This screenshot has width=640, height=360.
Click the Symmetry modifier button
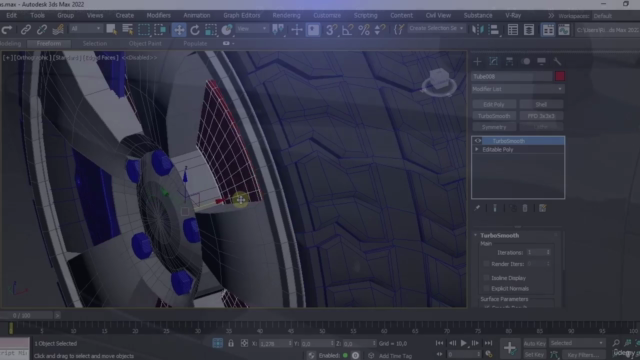tap(494, 127)
